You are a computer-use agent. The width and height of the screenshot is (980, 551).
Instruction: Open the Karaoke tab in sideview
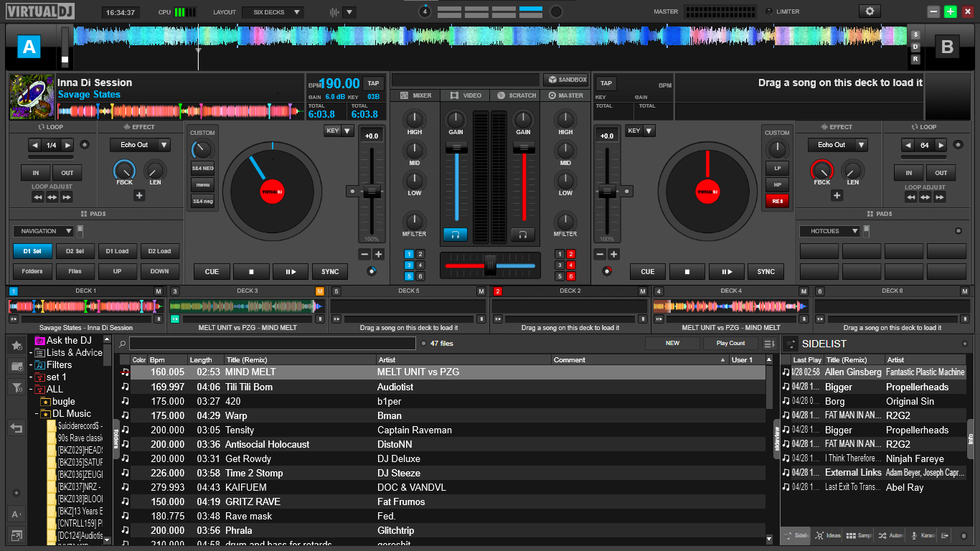click(x=922, y=536)
